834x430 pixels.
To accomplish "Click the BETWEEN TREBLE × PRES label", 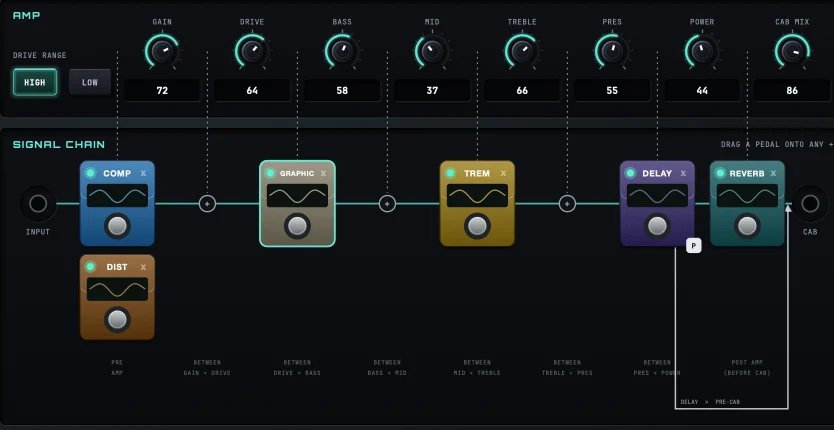I will (x=568, y=368).
